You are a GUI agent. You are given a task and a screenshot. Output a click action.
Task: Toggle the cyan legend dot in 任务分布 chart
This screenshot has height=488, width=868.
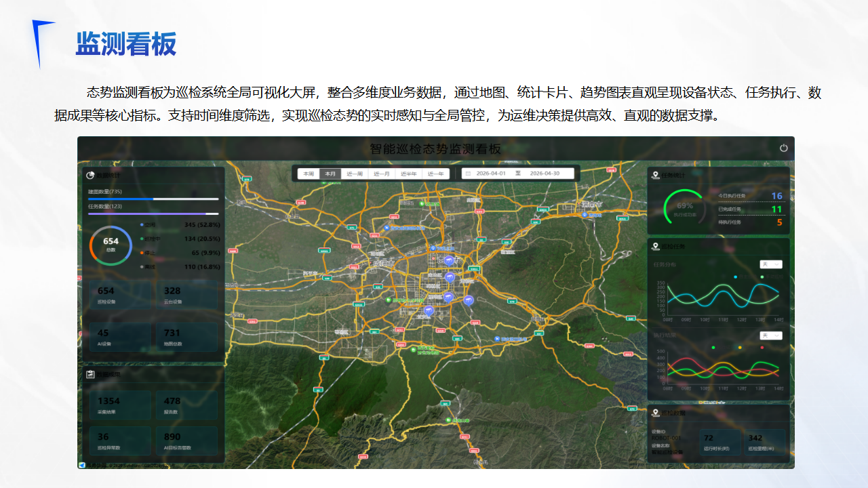tap(736, 277)
